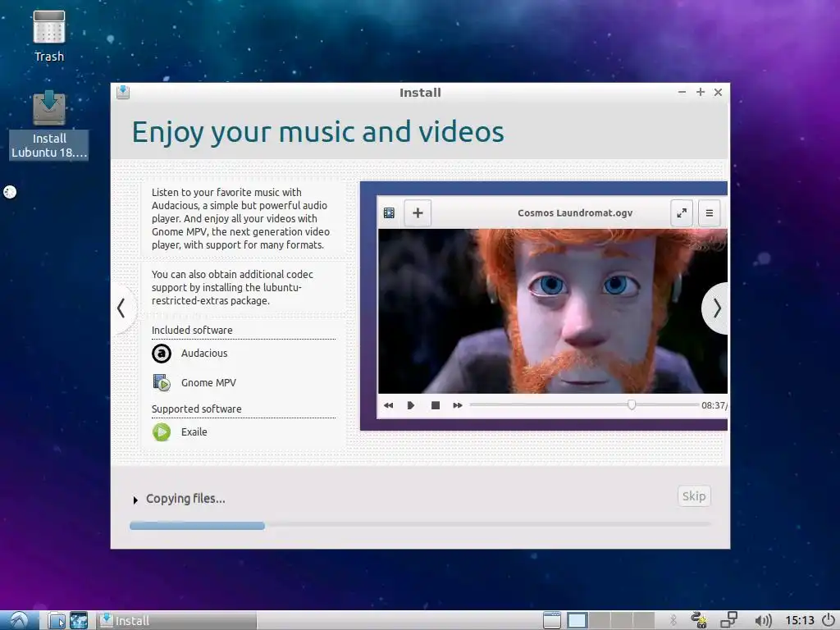Click the show desktop taskbar icon
Viewport: 840px width, 630px height.
tap(552, 620)
